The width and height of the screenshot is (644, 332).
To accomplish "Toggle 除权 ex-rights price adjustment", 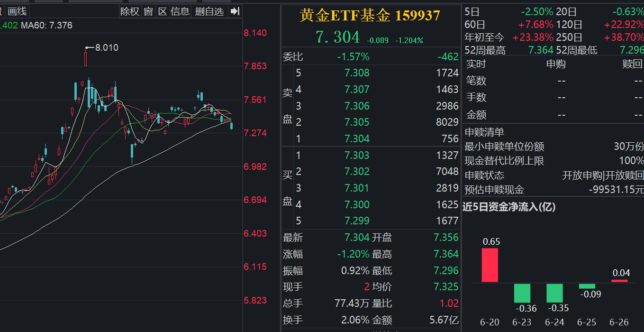I will click(129, 11).
